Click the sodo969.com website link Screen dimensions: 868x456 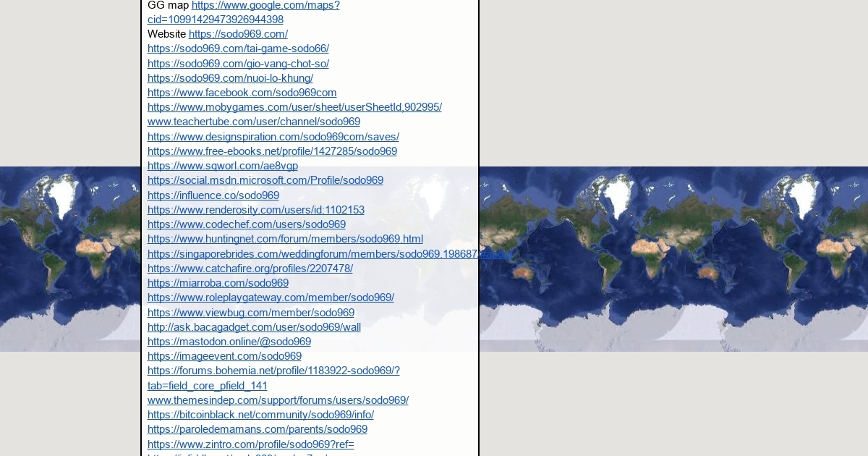point(238,34)
